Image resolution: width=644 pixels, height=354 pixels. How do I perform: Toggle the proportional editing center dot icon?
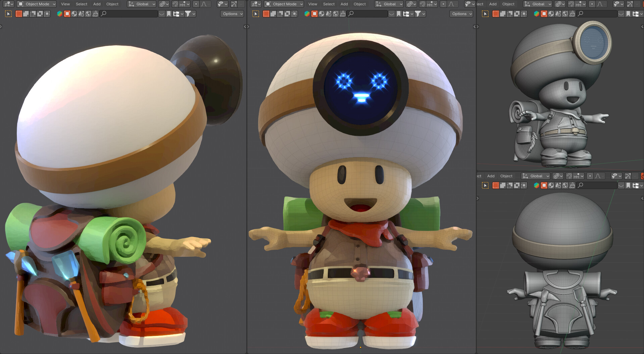pos(196,4)
